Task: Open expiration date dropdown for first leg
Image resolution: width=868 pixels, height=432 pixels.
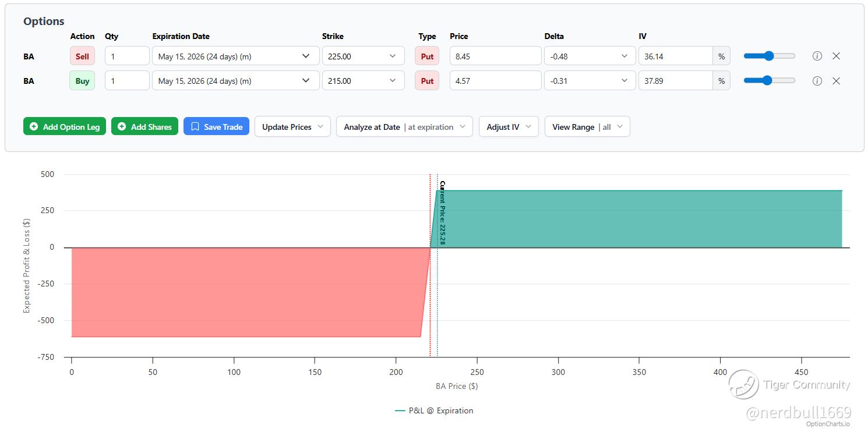Action: 235,56
